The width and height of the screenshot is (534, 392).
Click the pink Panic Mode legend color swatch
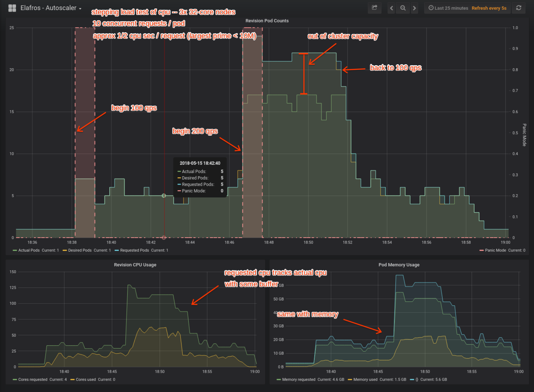tap(481, 250)
